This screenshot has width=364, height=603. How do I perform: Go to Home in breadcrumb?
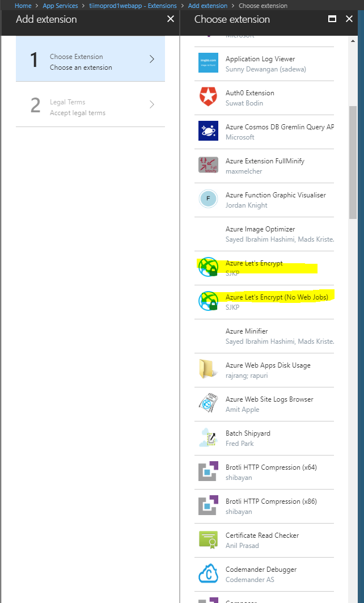coord(23,6)
